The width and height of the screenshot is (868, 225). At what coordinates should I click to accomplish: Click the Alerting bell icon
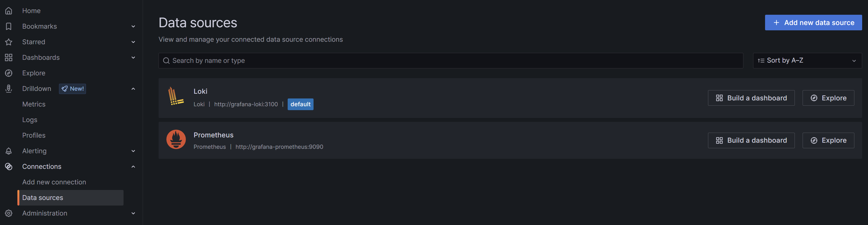tap(9, 151)
